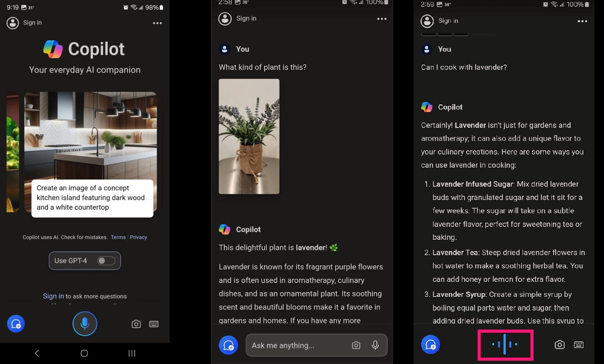
Task: Tap profile avatar icon in right screen
Action: (x=427, y=21)
